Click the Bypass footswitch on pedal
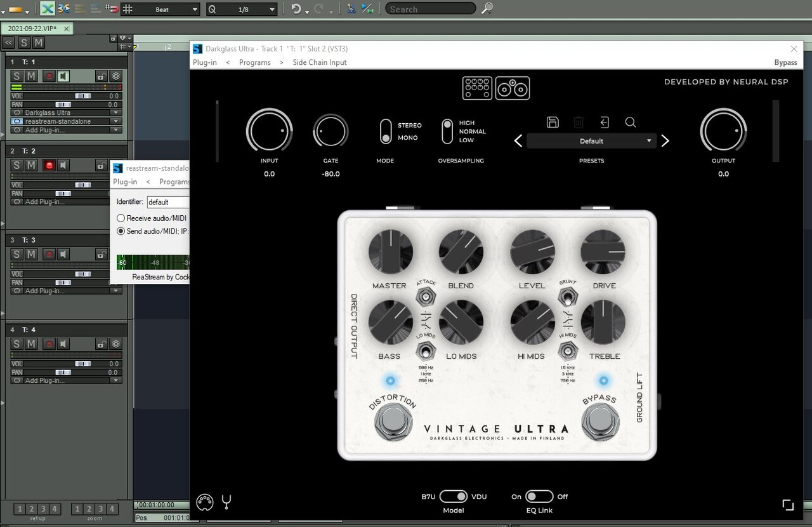Image resolution: width=812 pixels, height=527 pixels. pos(601,422)
